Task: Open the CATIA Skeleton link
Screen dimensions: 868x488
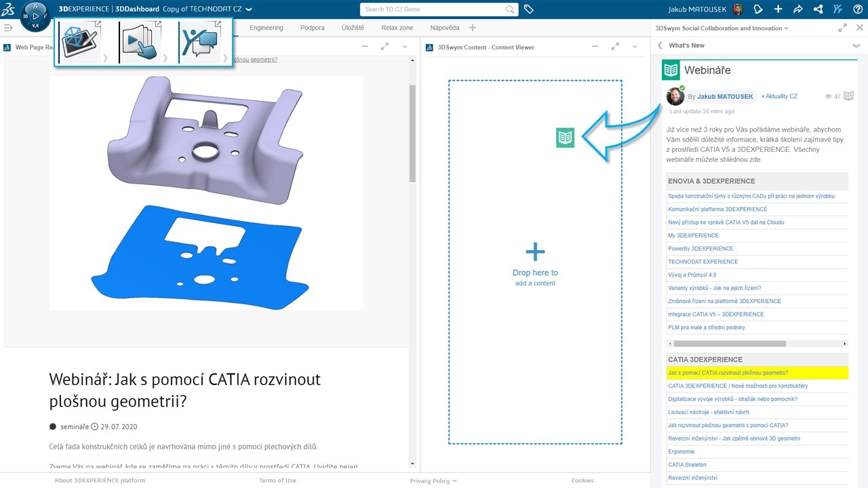Action: [687, 465]
